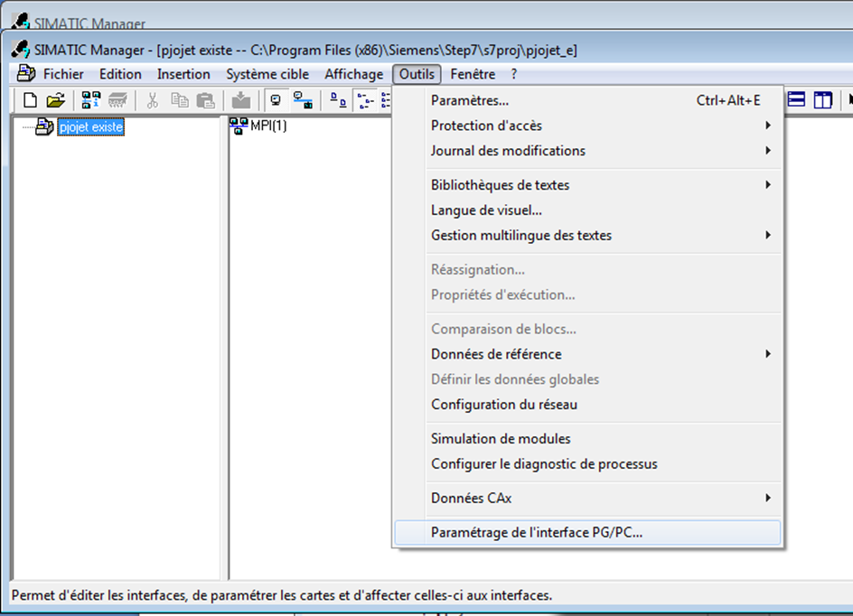
Task: Open Paramétrage de l'interface PG/PC
Action: [537, 533]
